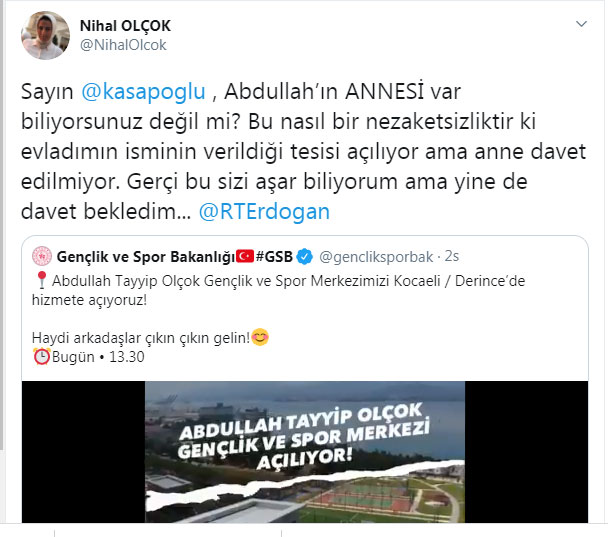Click the 2s timestamp of quoted tweet
Viewport: 608px width, 537px height.
(x=452, y=256)
